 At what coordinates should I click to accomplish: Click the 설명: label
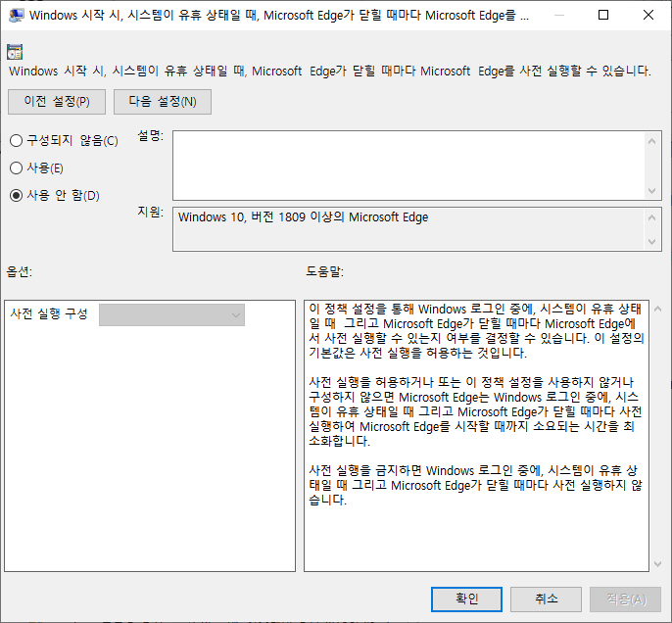pos(151,136)
